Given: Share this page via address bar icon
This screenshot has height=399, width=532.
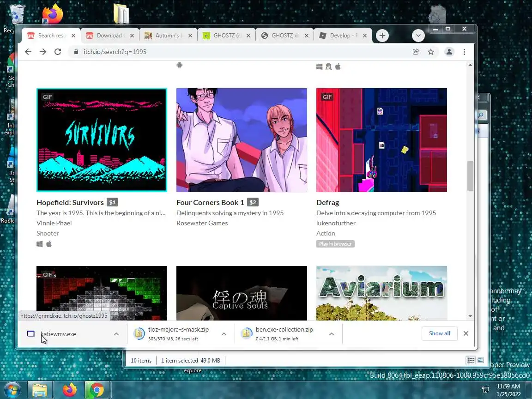Looking at the screenshot, I should (x=416, y=52).
